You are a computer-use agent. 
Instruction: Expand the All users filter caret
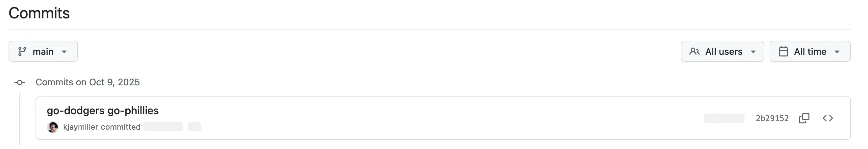[x=753, y=52]
